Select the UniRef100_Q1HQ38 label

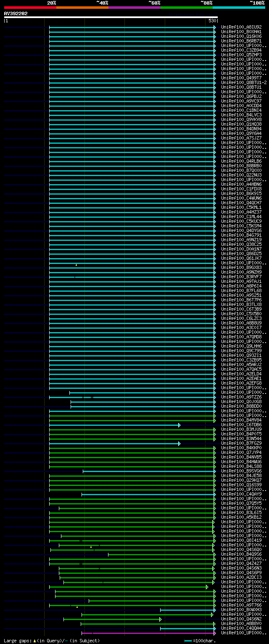point(241,124)
